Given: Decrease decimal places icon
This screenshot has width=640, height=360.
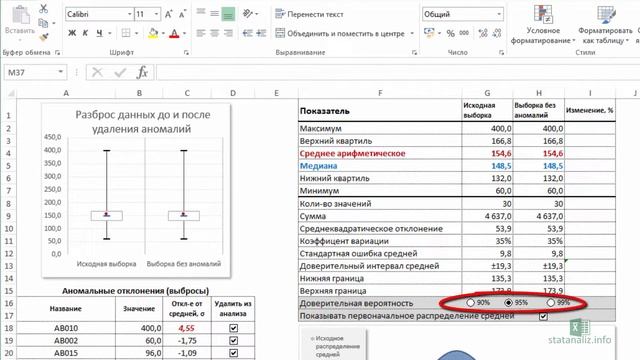Looking at the screenshot, I should (x=497, y=33).
